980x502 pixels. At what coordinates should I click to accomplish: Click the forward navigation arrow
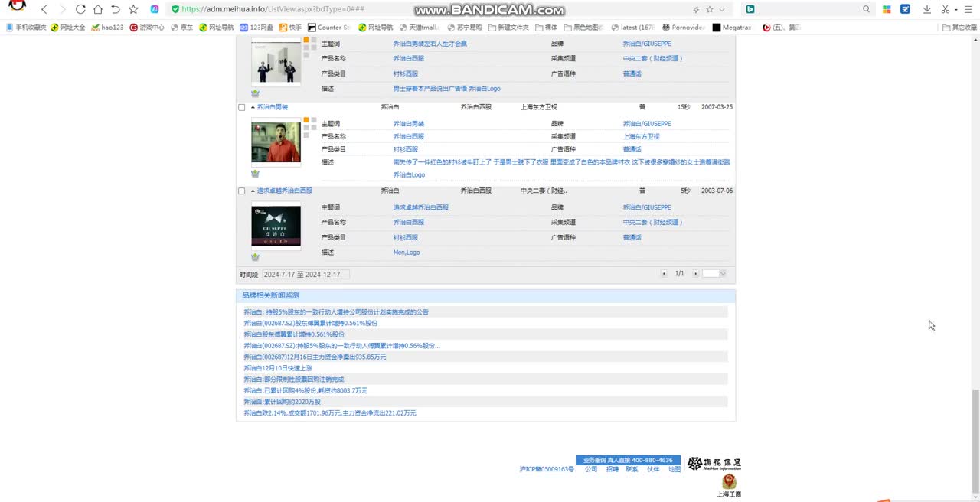click(x=62, y=9)
